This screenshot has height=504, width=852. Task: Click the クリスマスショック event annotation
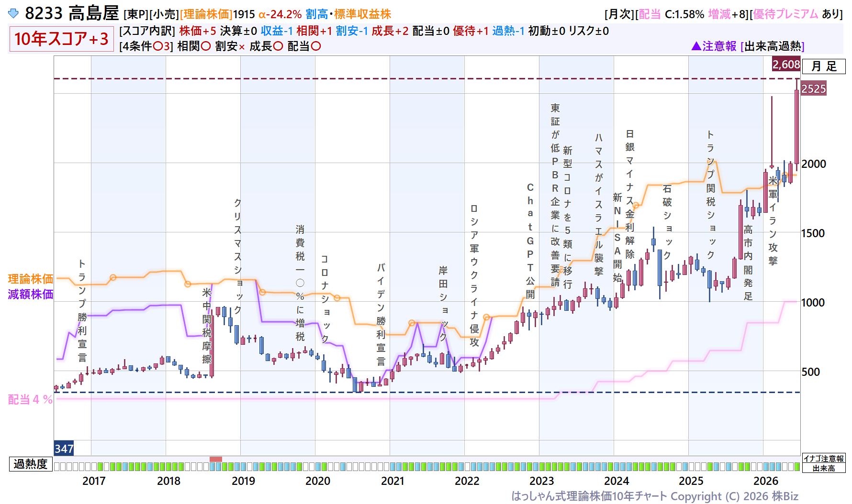click(238, 257)
